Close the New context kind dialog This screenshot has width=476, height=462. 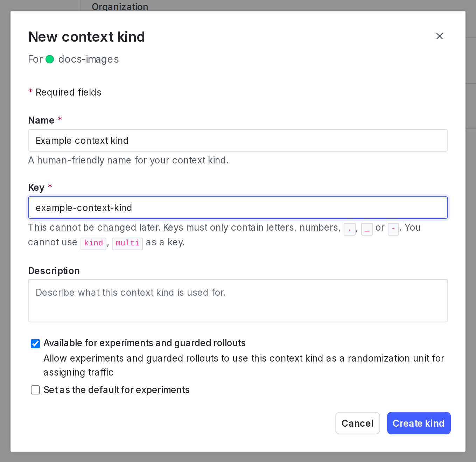pyautogui.click(x=440, y=36)
